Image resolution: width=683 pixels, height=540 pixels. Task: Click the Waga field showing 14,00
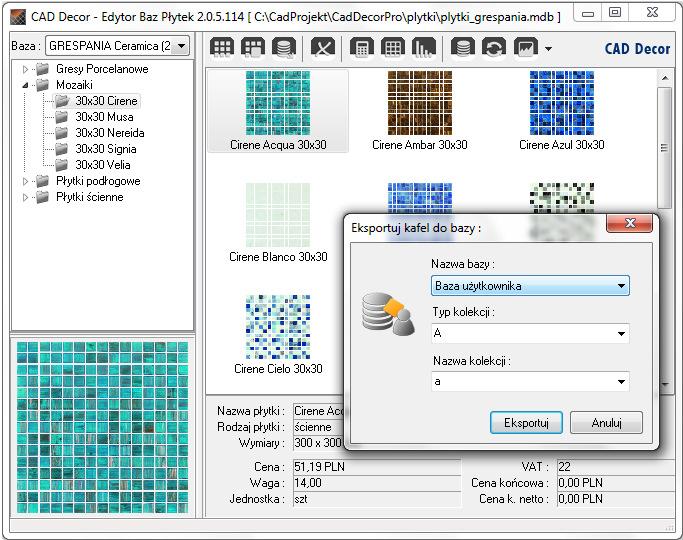[x=377, y=483]
